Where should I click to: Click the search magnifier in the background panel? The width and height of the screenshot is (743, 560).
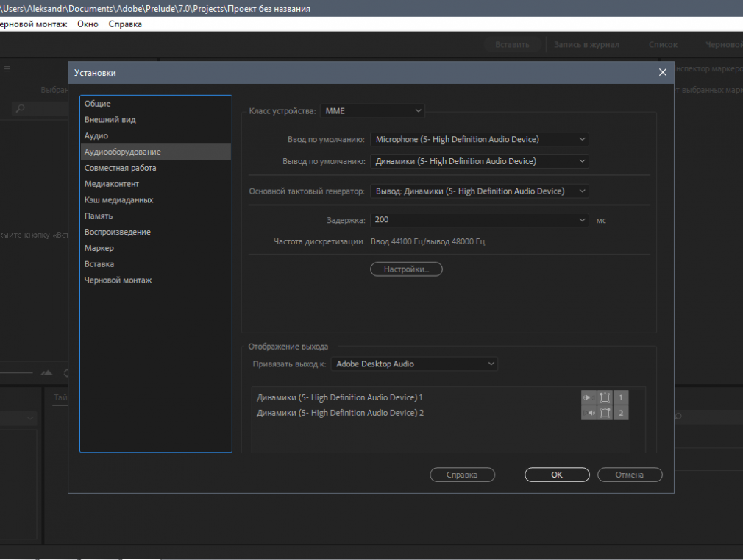[x=20, y=109]
